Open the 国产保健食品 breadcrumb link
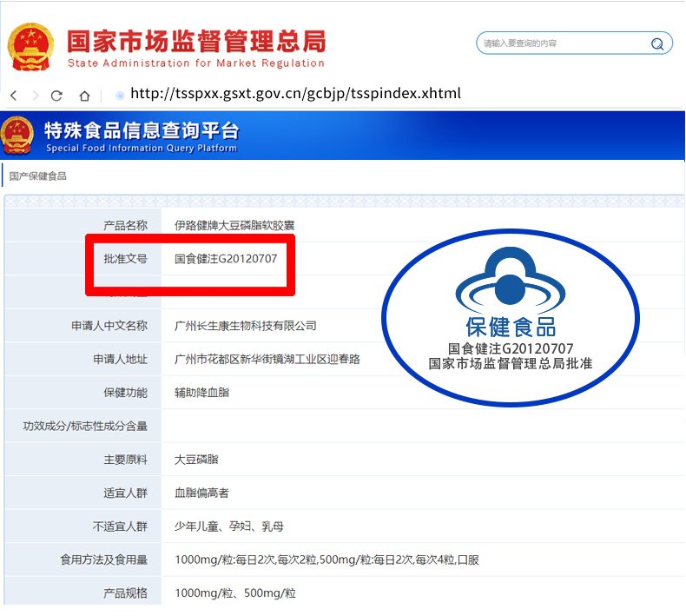Image resolution: width=686 pixels, height=616 pixels. 37,176
